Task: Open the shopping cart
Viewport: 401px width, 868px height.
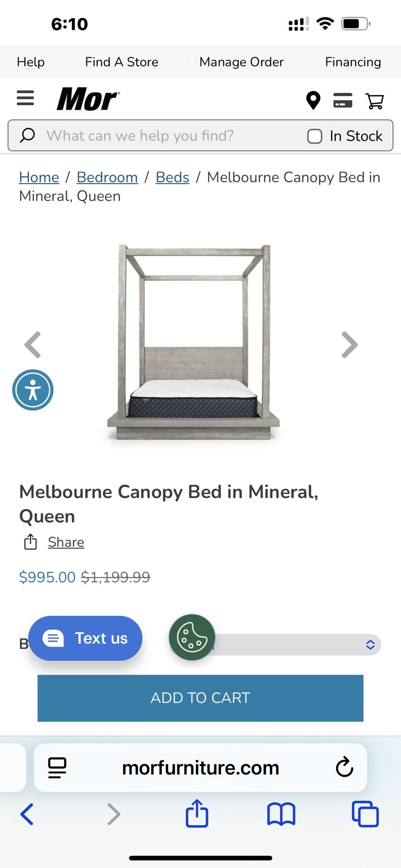Action: pyautogui.click(x=374, y=100)
